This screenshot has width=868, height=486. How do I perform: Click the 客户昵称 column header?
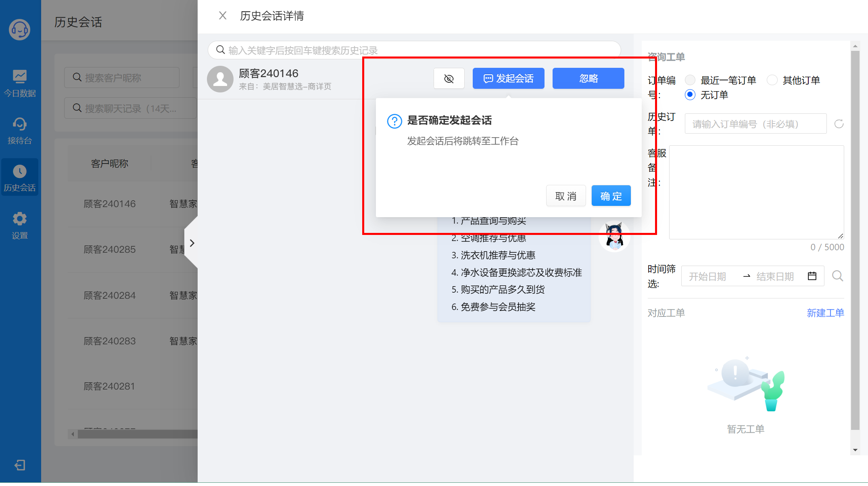[109, 163]
